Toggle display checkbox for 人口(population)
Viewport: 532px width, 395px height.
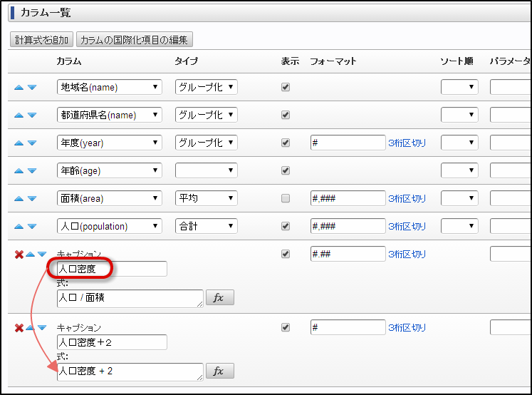pos(286,226)
